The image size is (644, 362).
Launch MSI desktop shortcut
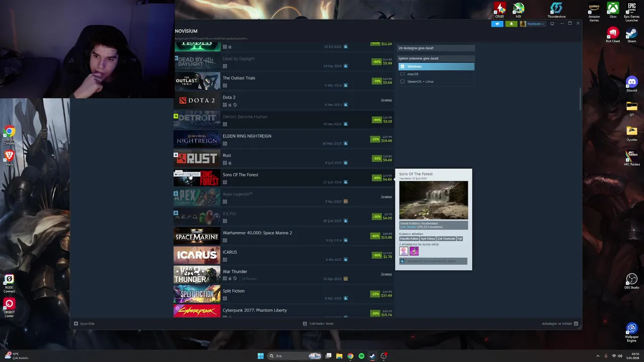tap(518, 10)
